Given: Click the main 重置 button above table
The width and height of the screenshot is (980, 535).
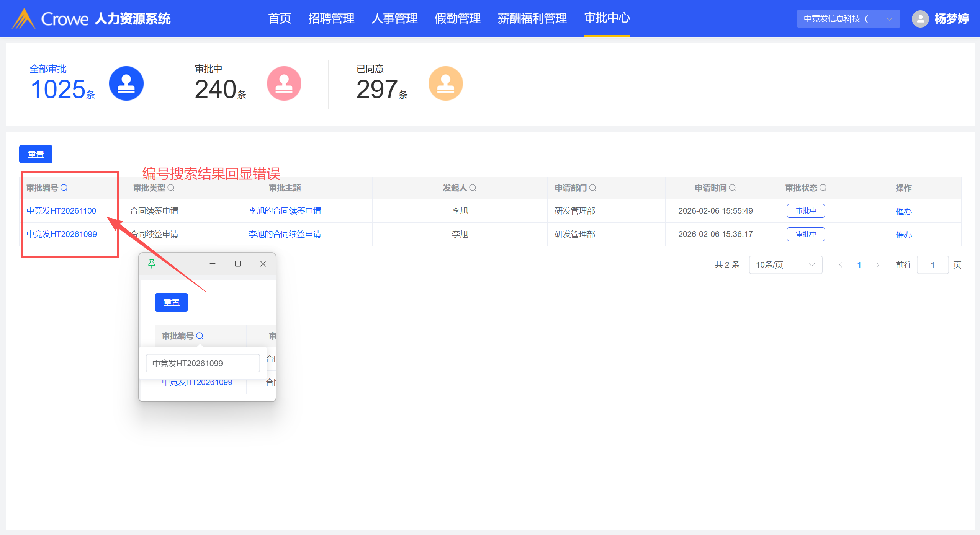Looking at the screenshot, I should pyautogui.click(x=36, y=154).
